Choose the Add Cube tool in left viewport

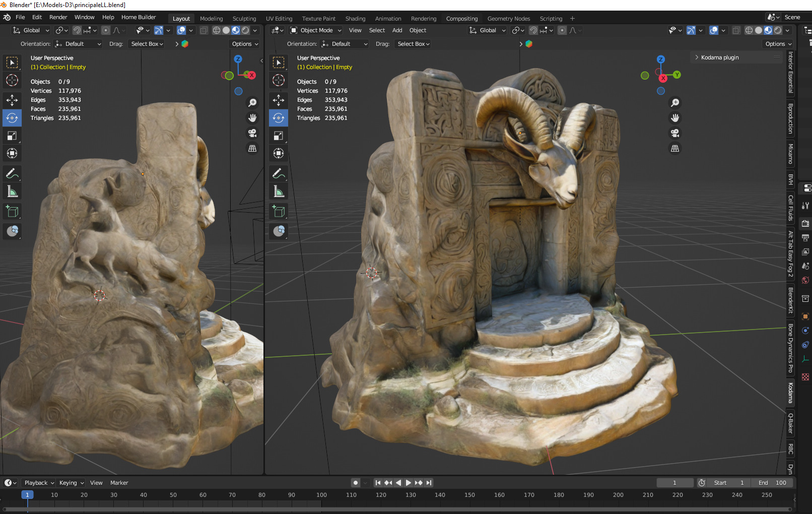click(x=12, y=211)
